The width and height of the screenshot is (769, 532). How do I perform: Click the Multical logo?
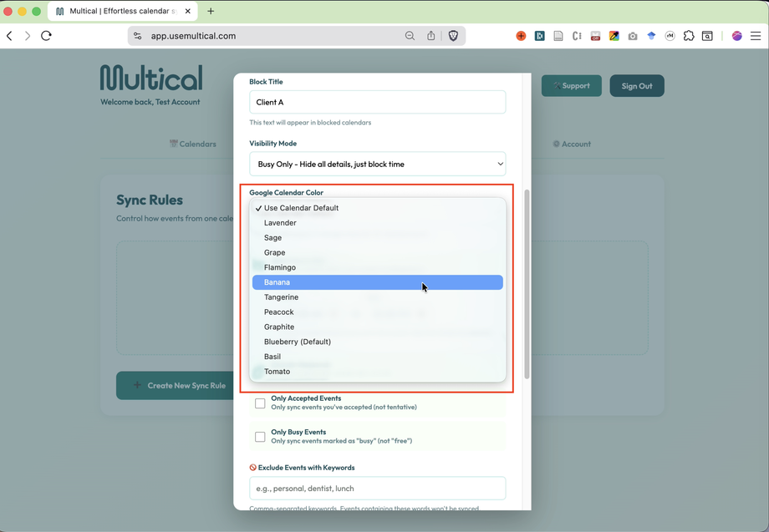151,78
